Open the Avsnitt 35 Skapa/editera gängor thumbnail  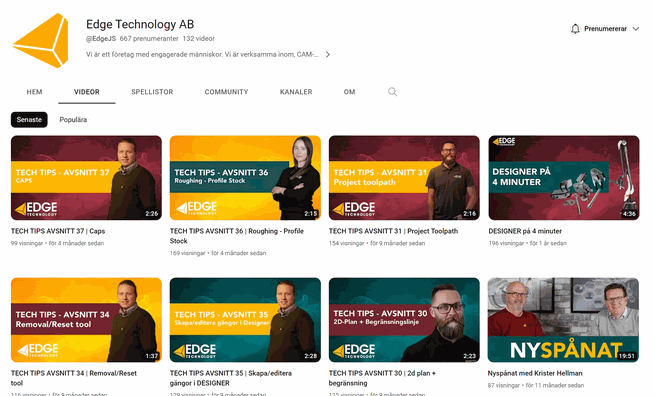[x=245, y=320]
